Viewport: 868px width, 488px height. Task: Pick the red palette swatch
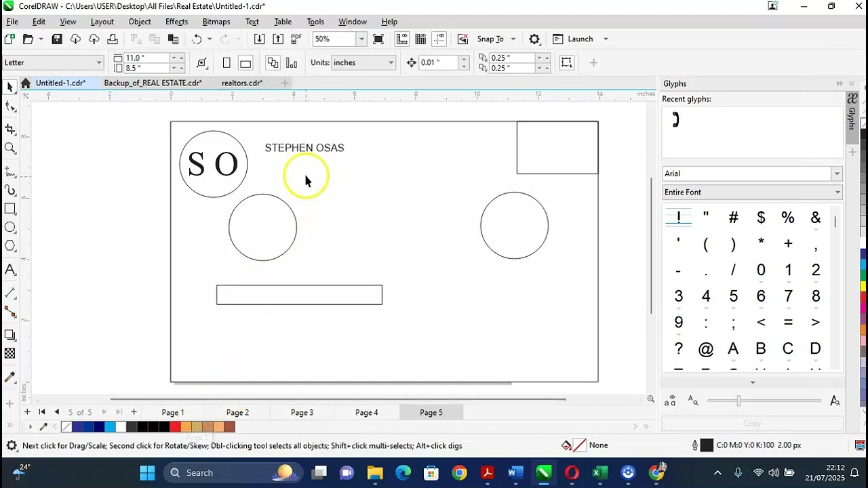175,426
